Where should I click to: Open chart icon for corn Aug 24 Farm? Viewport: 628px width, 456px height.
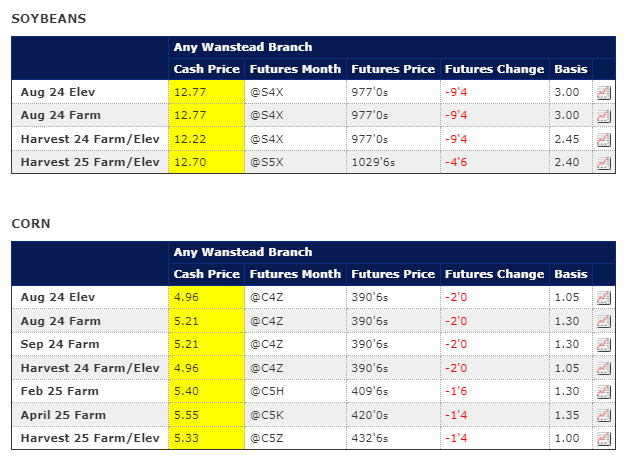tap(604, 320)
